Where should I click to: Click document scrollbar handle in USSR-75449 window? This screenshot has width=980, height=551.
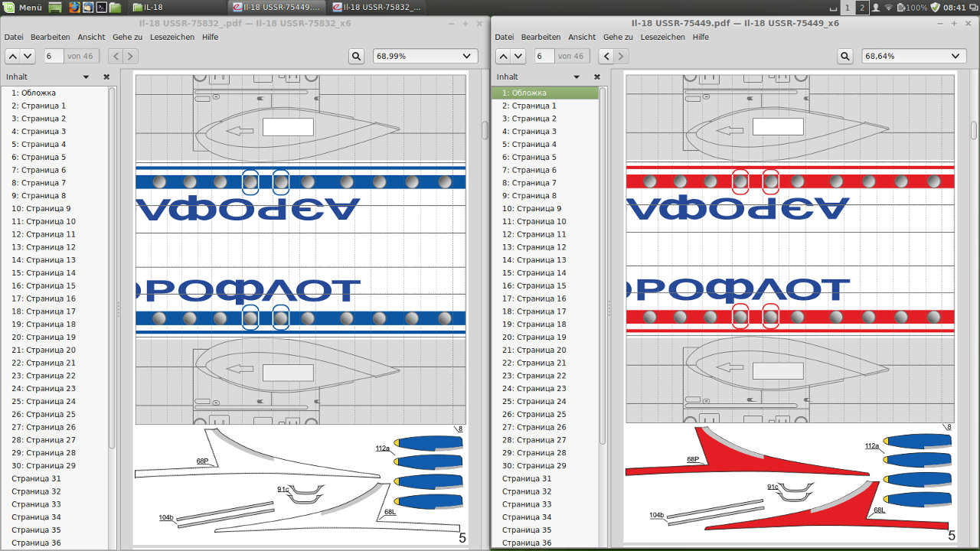click(x=974, y=130)
